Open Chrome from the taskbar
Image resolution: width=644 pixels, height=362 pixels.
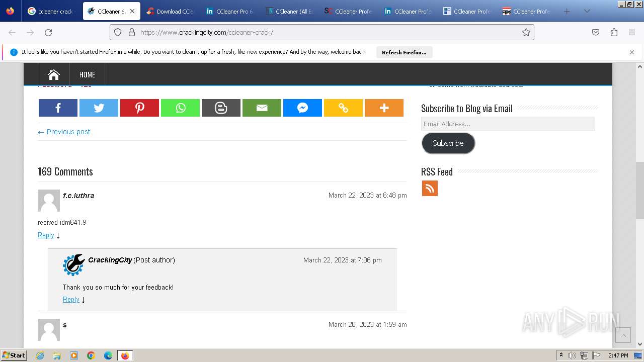coord(91,355)
